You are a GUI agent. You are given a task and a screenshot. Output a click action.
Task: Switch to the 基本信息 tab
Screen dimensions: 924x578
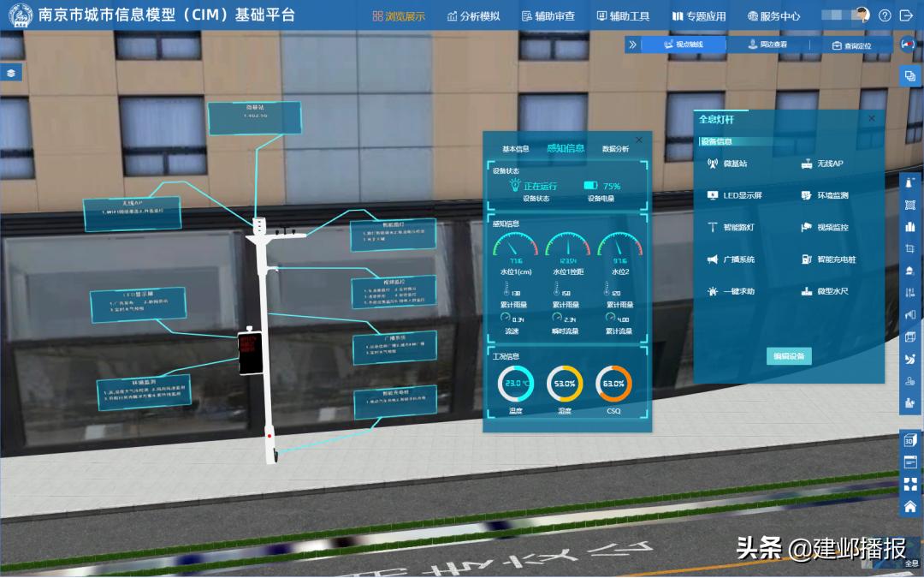516,149
